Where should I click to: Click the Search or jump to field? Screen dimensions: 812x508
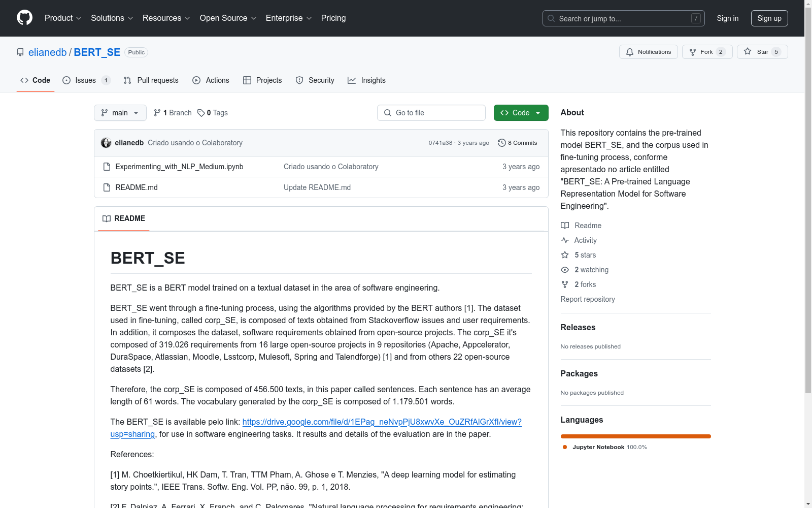click(x=623, y=18)
